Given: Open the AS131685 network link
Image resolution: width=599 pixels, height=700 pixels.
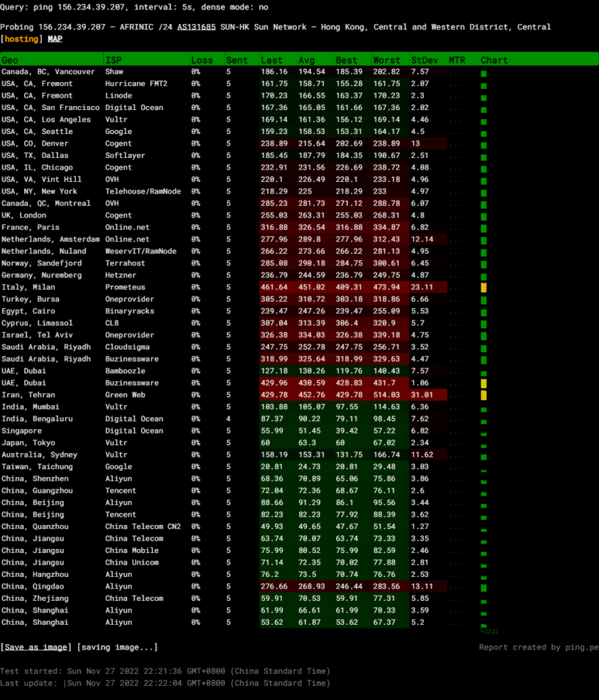Looking at the screenshot, I should (196, 27).
